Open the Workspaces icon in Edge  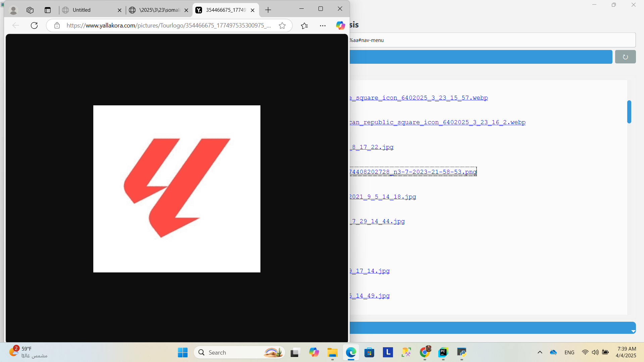[x=30, y=10]
